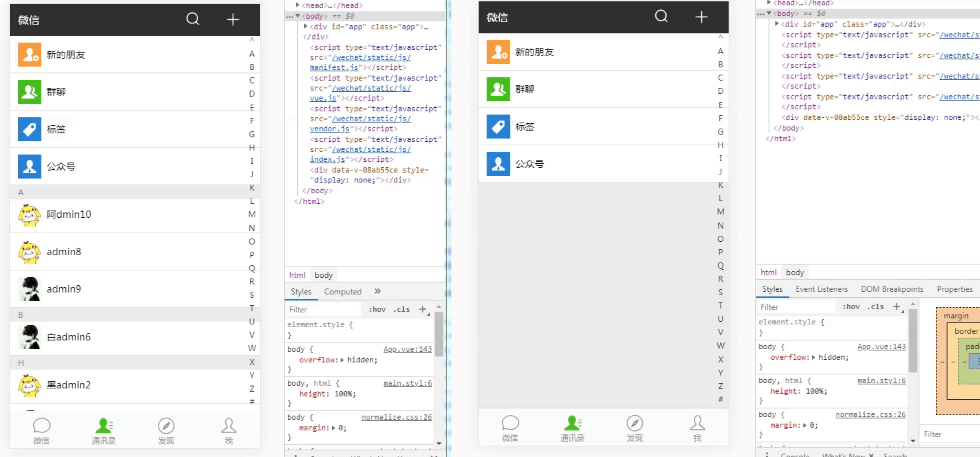Click plus icon in right WeChat header
Image resolution: width=980 pixels, height=457 pixels.
(701, 17)
